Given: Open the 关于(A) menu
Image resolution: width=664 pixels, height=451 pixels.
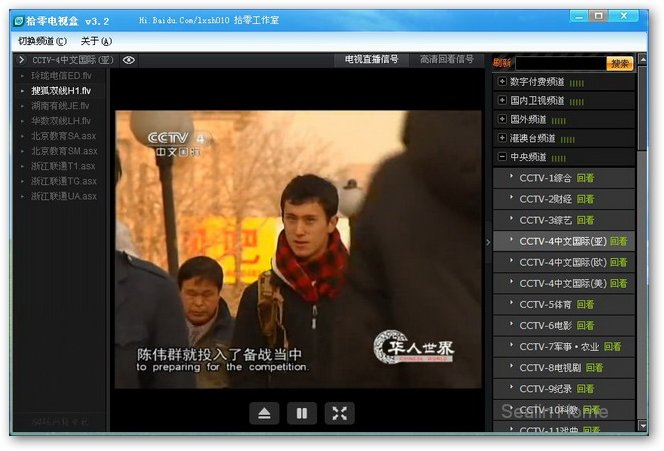Looking at the screenshot, I should click(x=96, y=41).
